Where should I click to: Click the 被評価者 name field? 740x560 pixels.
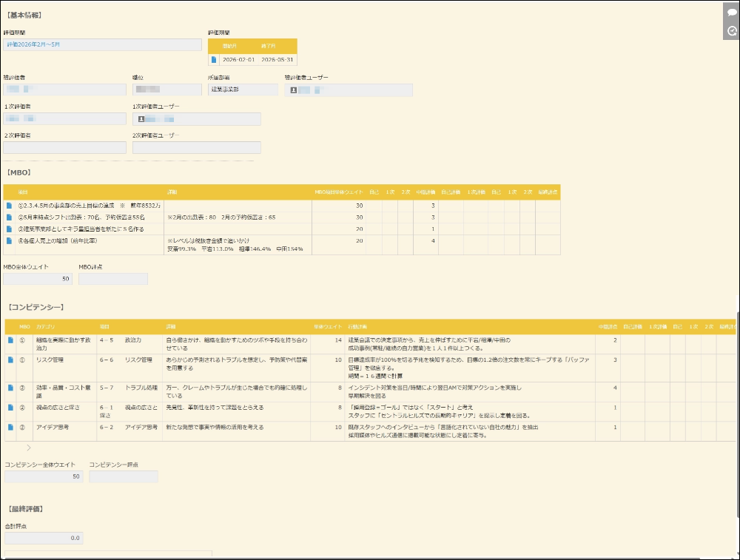pos(64,90)
